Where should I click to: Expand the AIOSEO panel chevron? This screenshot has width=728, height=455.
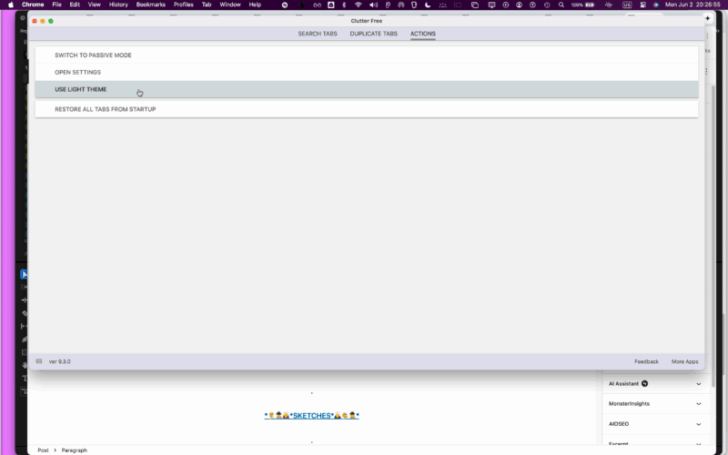698,424
